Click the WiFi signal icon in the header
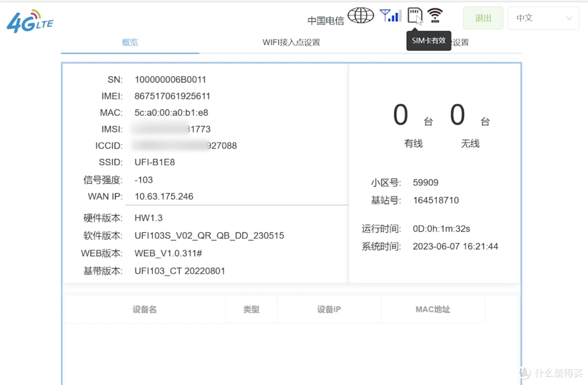 435,15
